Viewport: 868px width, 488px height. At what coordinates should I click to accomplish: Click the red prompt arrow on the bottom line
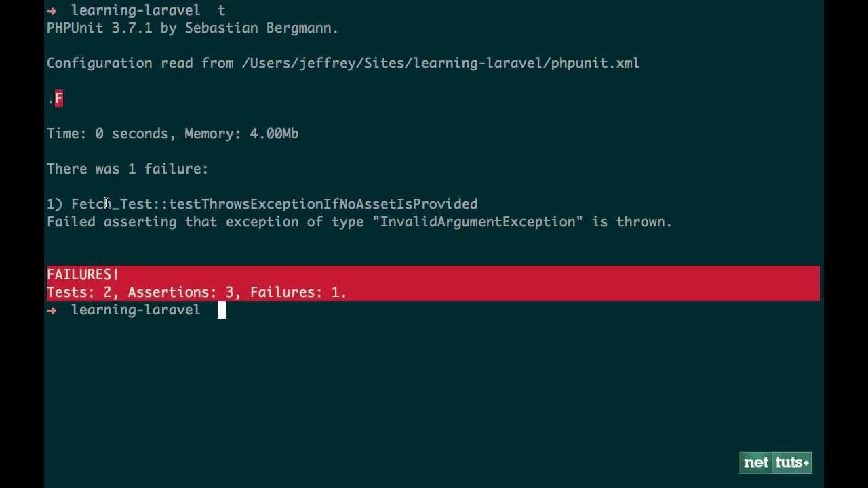tap(52, 310)
